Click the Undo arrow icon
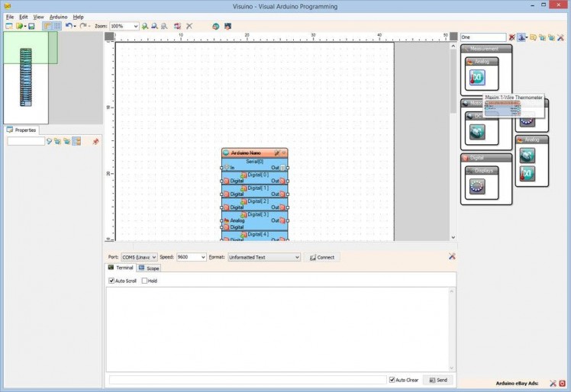The width and height of the screenshot is (571, 392). point(68,26)
